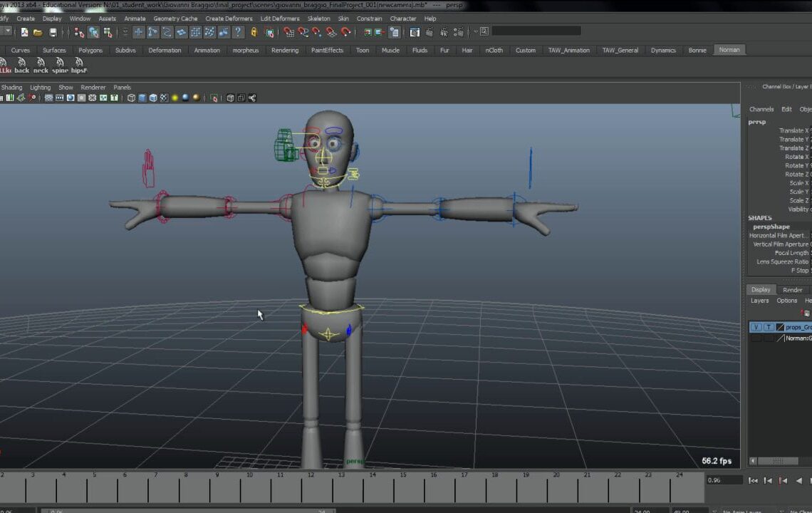Click the lock selection padlock icon

point(252,32)
